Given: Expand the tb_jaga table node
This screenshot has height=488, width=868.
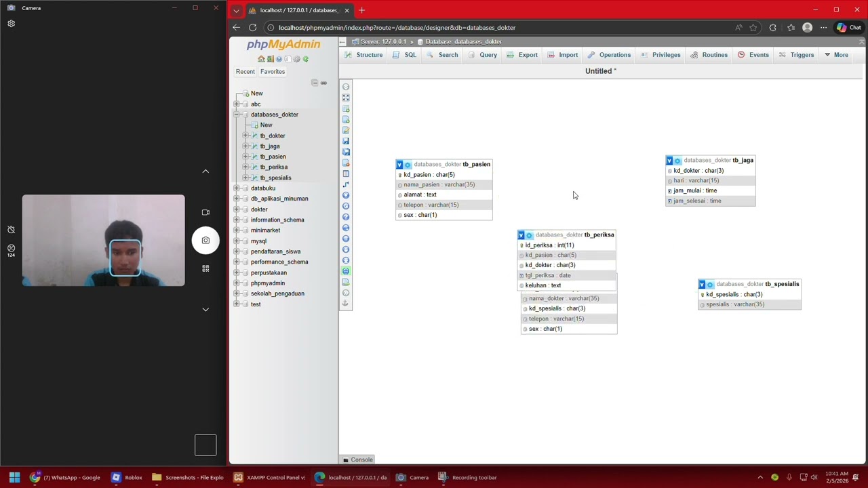Looking at the screenshot, I should pos(246,146).
